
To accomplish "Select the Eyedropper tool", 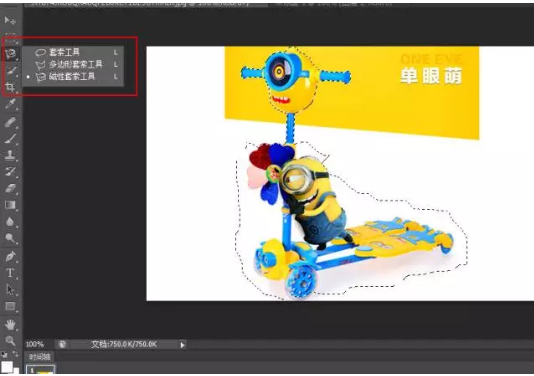I will pos(11,104).
